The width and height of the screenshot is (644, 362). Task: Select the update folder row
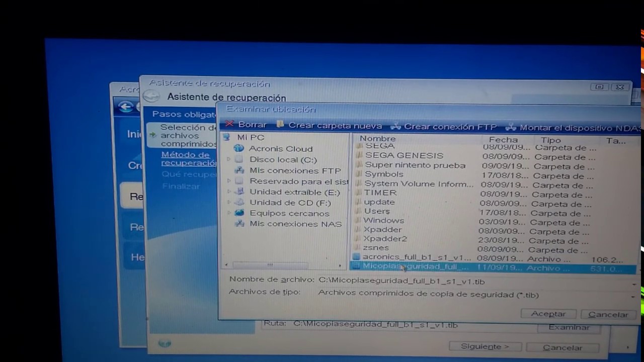379,202
